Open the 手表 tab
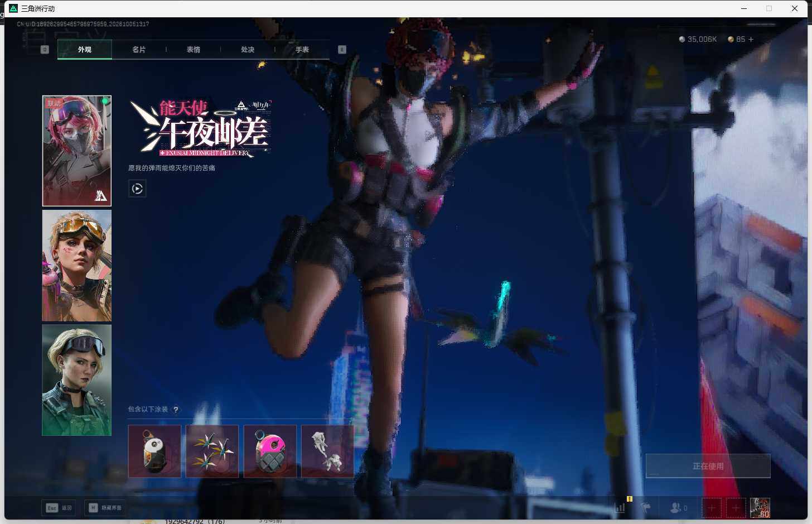 click(x=302, y=50)
